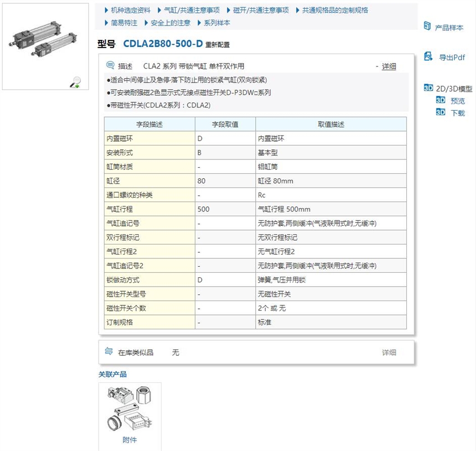This screenshot has height=451, width=476.
Task: Expand description via 详细 link
Action: coord(389,66)
